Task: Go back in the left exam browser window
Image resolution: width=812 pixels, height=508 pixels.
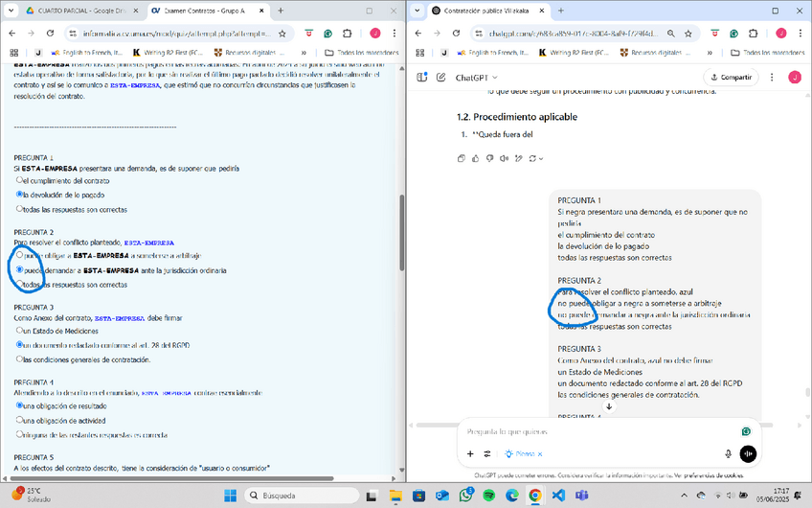Action: click(x=12, y=34)
